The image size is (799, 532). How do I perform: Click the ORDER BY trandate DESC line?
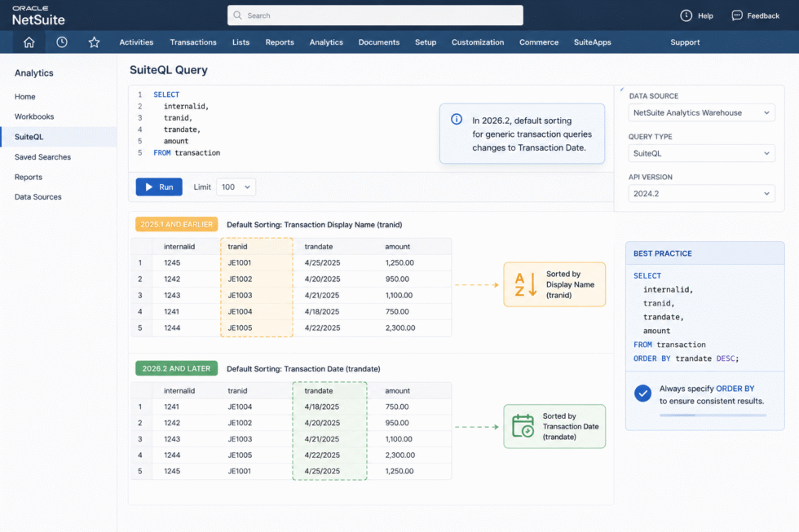(x=686, y=358)
